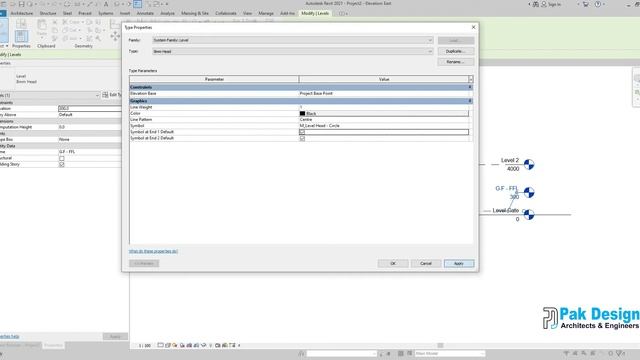Image resolution: width=640 pixels, height=360 pixels.
Task: Open 'What do these properties do?' link
Action: pos(153,251)
